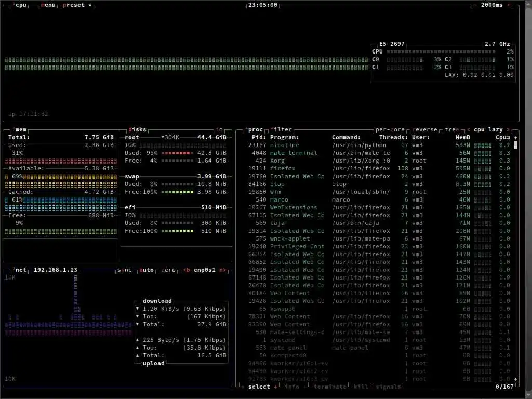Select the nicotine process row
This screenshot has height=399, width=532.
(376, 145)
